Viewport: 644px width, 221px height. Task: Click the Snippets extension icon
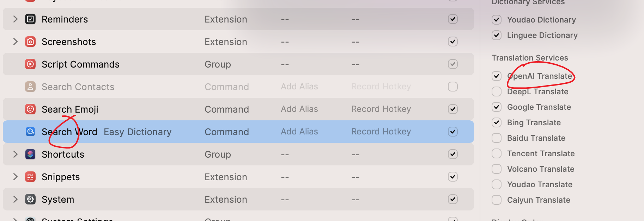30,177
